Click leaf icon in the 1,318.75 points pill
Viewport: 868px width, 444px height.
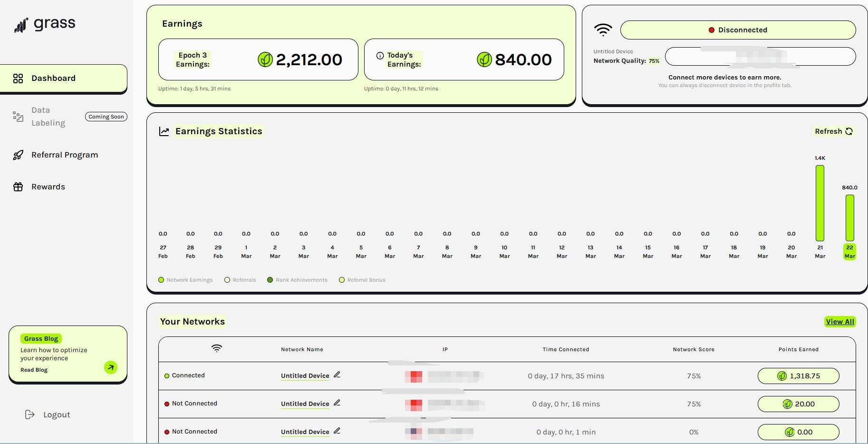pyautogui.click(x=782, y=376)
